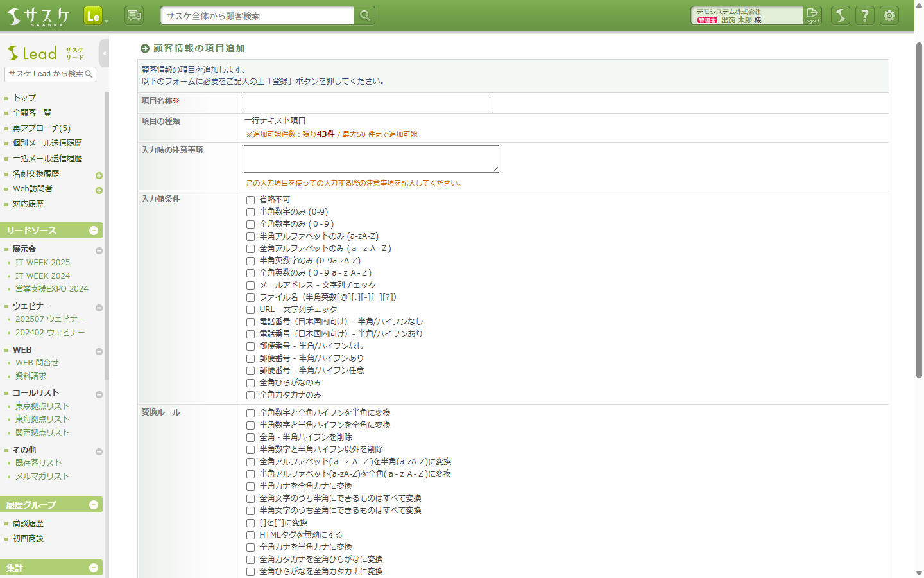Collapse the リードソース panel
The image size is (924, 578).
pyautogui.click(x=95, y=230)
